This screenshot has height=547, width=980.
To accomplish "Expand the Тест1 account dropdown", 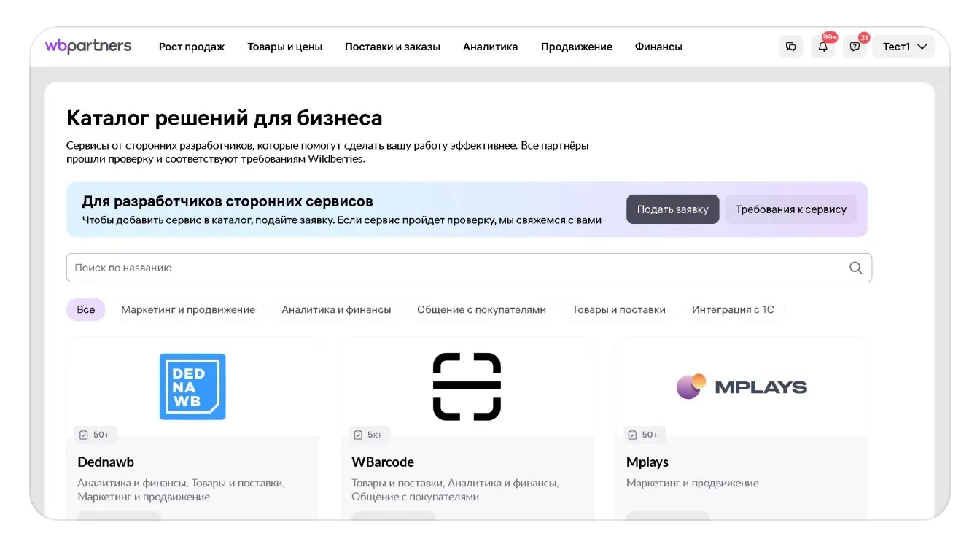I will (x=903, y=47).
